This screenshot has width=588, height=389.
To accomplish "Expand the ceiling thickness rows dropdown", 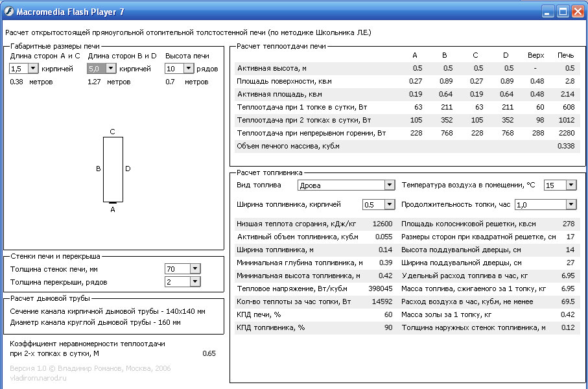I will 195,282.
